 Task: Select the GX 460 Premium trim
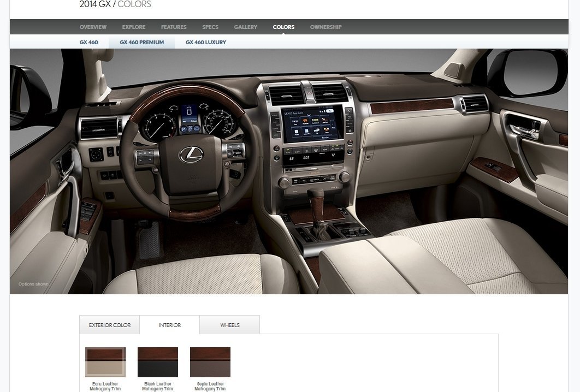pyautogui.click(x=141, y=42)
